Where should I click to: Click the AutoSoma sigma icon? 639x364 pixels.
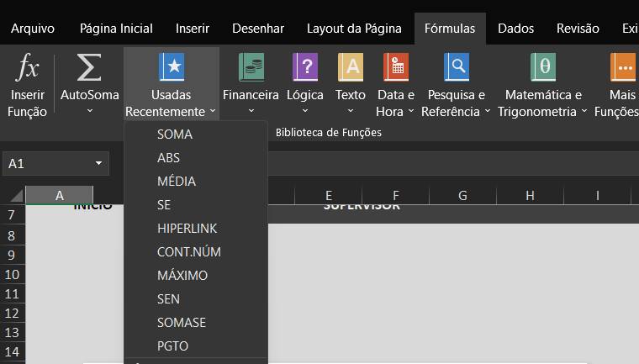click(x=89, y=67)
